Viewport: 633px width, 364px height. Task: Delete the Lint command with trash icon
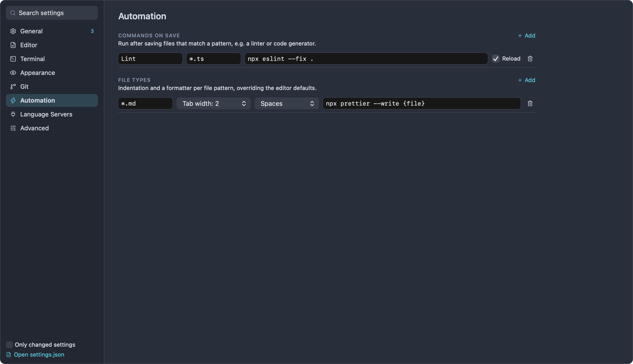tap(530, 59)
